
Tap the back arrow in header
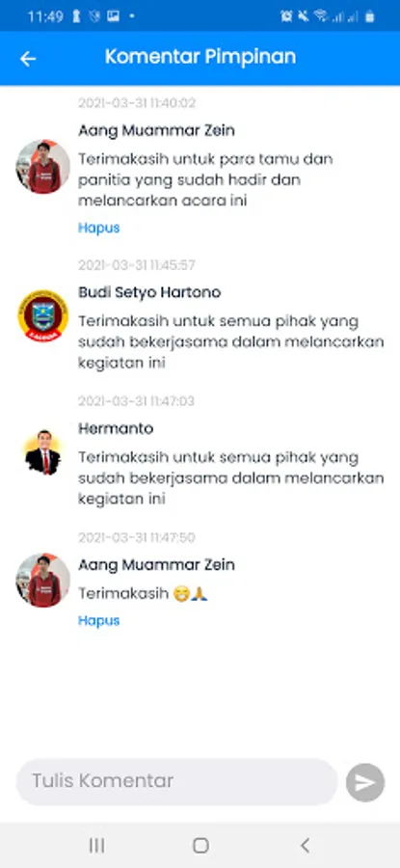[x=28, y=59]
